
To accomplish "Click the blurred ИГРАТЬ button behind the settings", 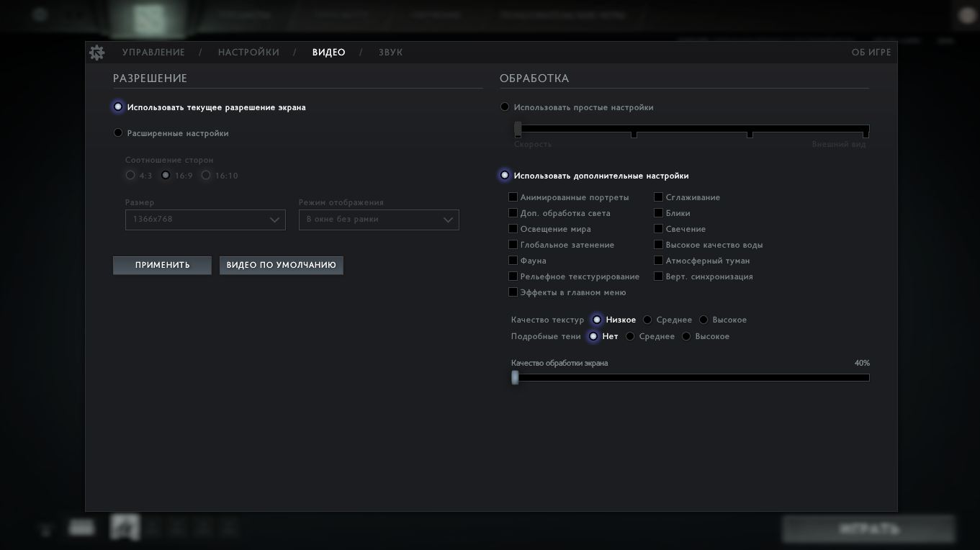I will (x=868, y=529).
